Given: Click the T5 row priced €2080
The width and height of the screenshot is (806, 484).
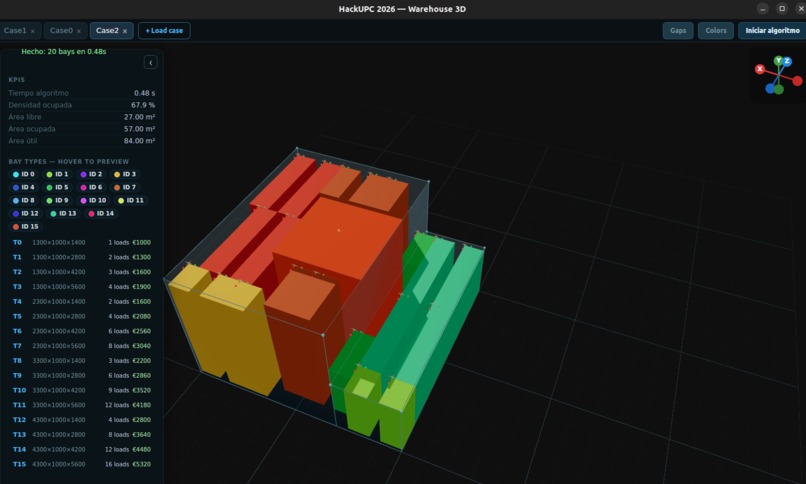Looking at the screenshot, I should click(x=82, y=317).
